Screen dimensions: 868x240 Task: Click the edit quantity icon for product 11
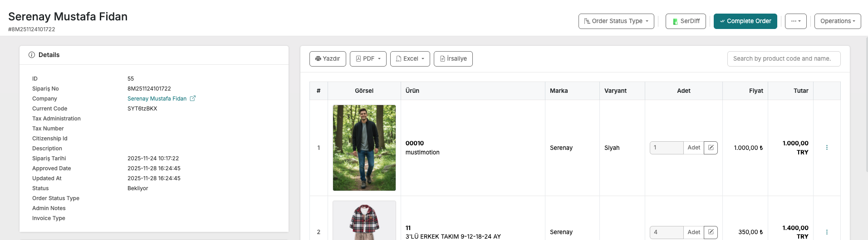pos(711,232)
